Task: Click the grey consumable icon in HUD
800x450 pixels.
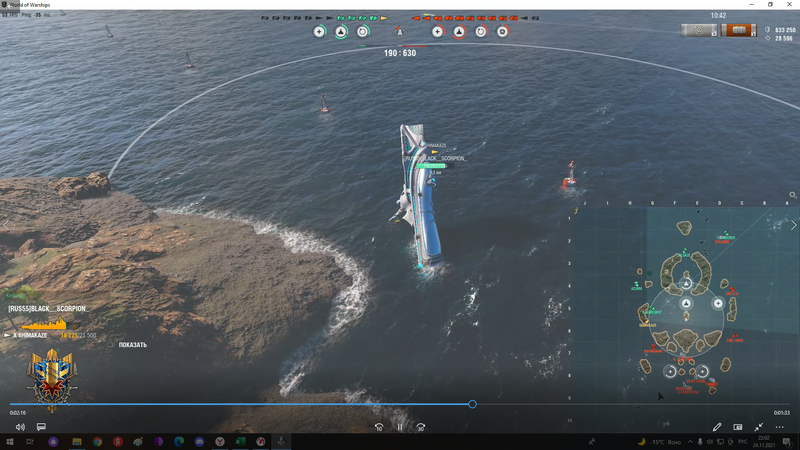Action: coord(698,31)
